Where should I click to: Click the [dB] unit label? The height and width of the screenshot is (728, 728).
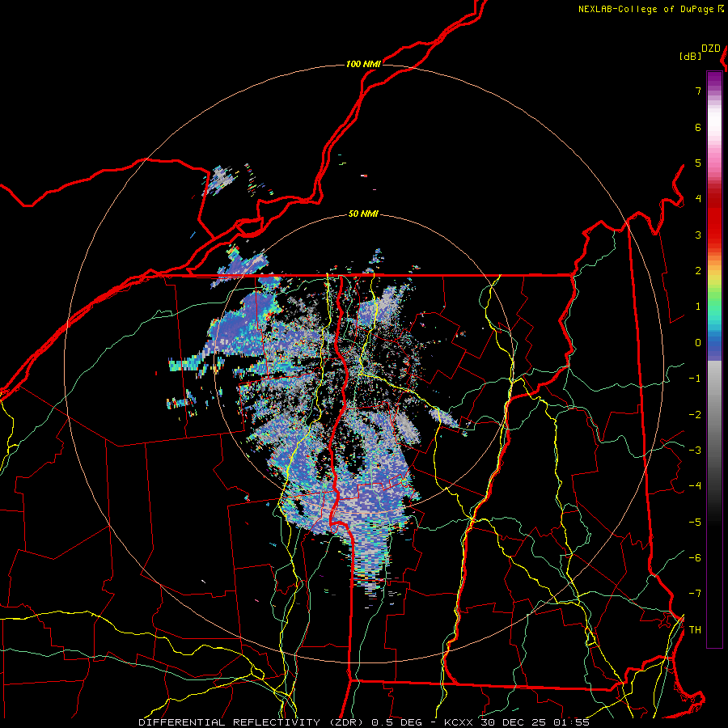coord(690,56)
